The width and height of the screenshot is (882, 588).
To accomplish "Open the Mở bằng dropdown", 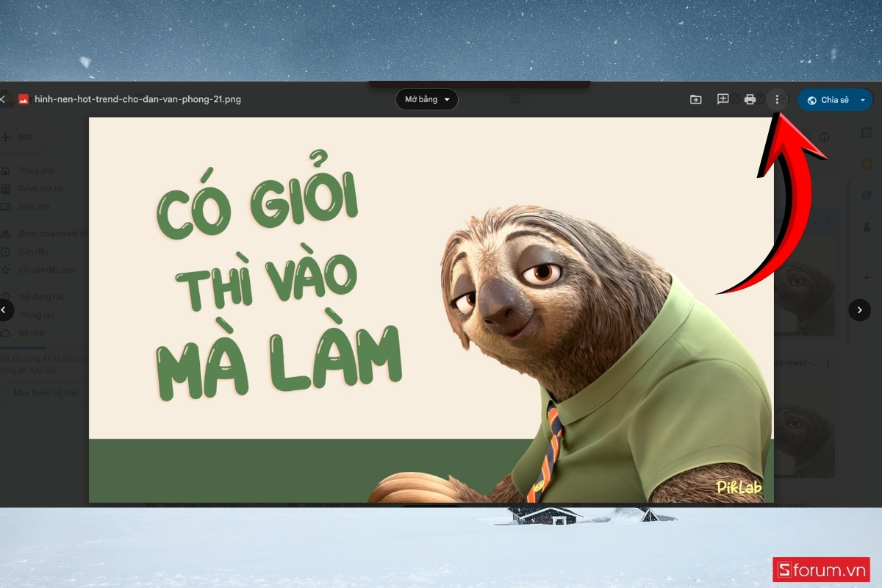I will [x=426, y=99].
